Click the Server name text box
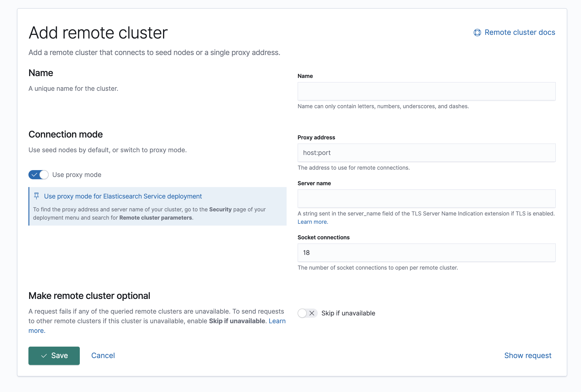The image size is (581, 392). pyautogui.click(x=426, y=199)
